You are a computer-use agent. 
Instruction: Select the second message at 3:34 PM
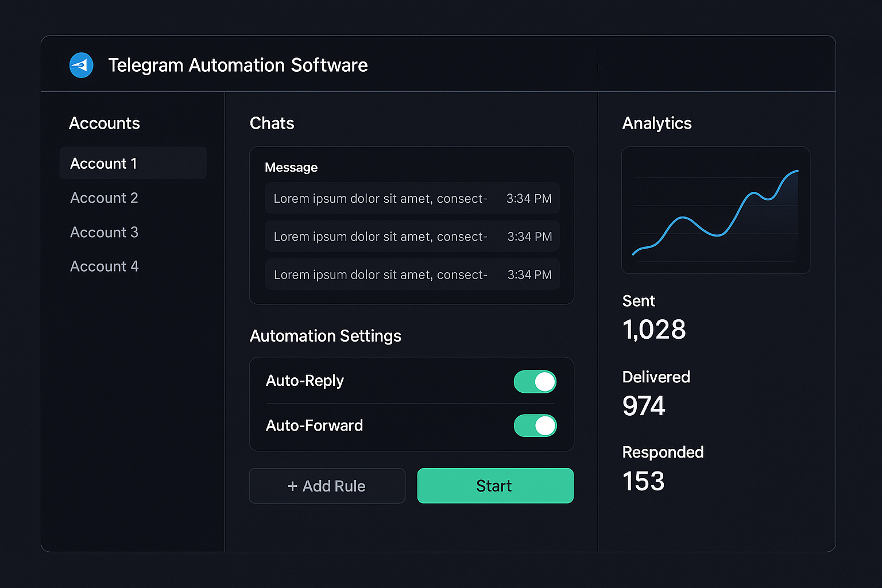(411, 236)
